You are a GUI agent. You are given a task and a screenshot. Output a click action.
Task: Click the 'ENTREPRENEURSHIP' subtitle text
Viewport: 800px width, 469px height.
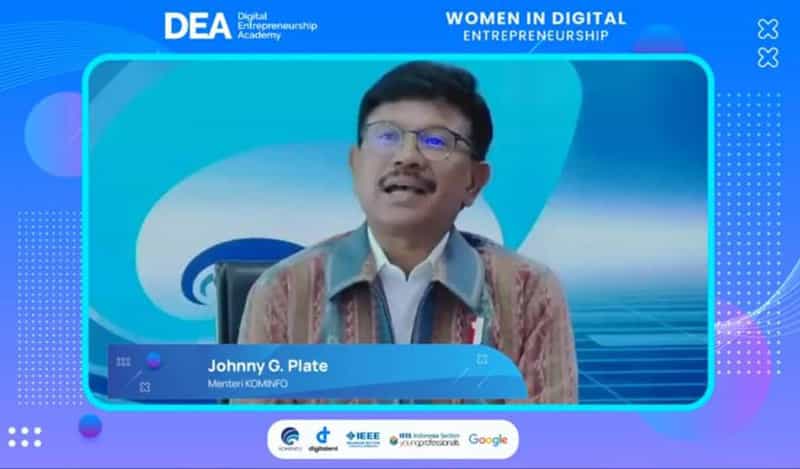[536, 36]
